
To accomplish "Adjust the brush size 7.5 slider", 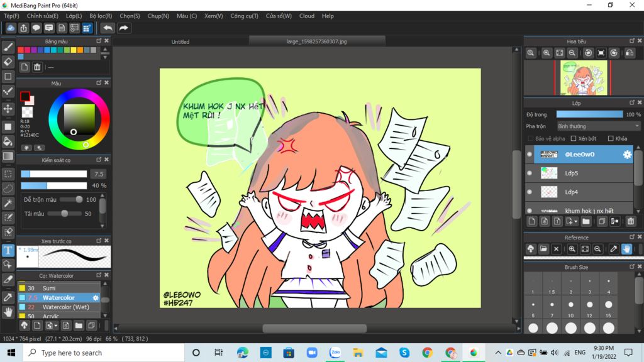I will 54,174.
